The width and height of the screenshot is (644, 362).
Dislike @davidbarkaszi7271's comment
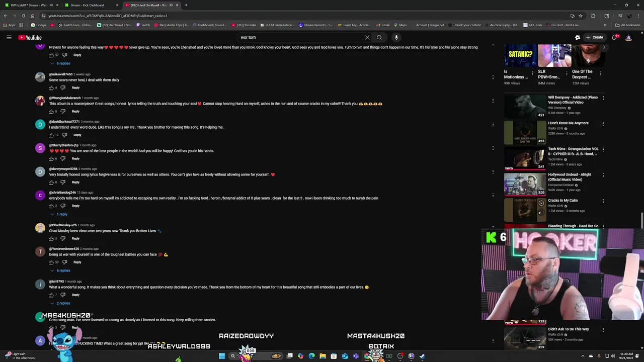coord(64,135)
